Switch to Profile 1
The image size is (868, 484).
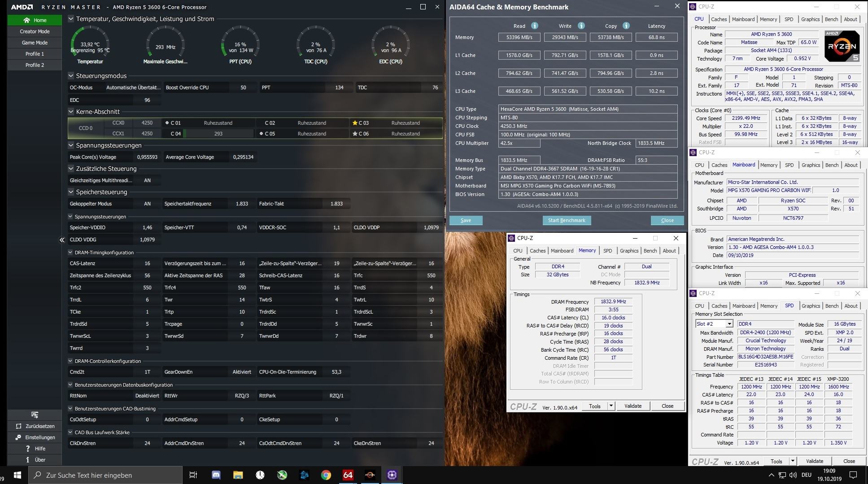(x=35, y=54)
